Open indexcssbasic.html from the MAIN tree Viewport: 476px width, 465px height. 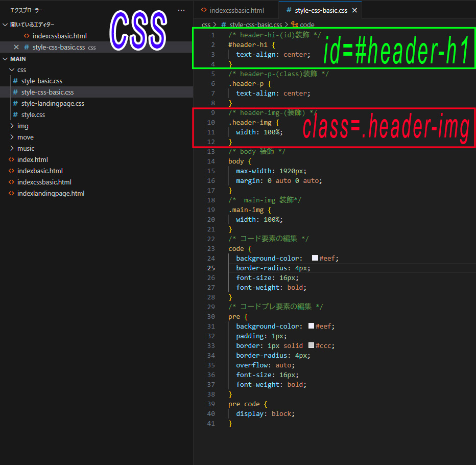coord(44,182)
